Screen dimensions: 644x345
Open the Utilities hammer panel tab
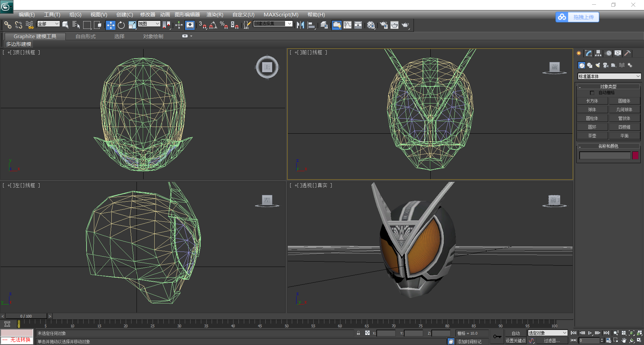coord(628,53)
